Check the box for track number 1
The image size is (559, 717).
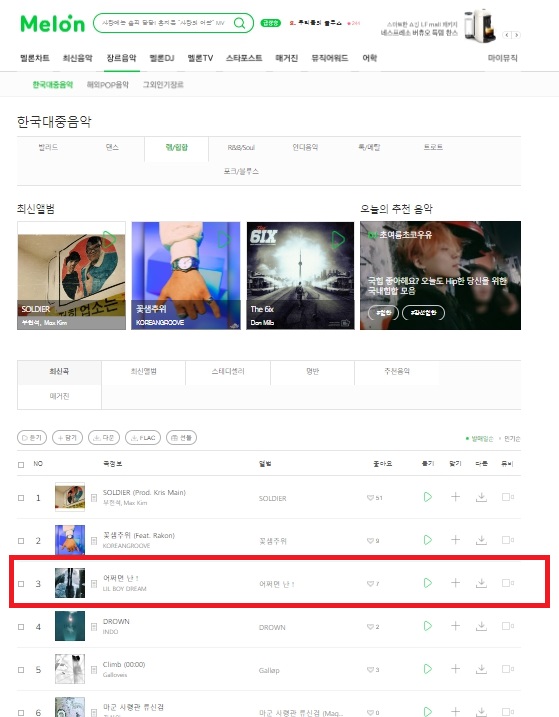(x=21, y=498)
